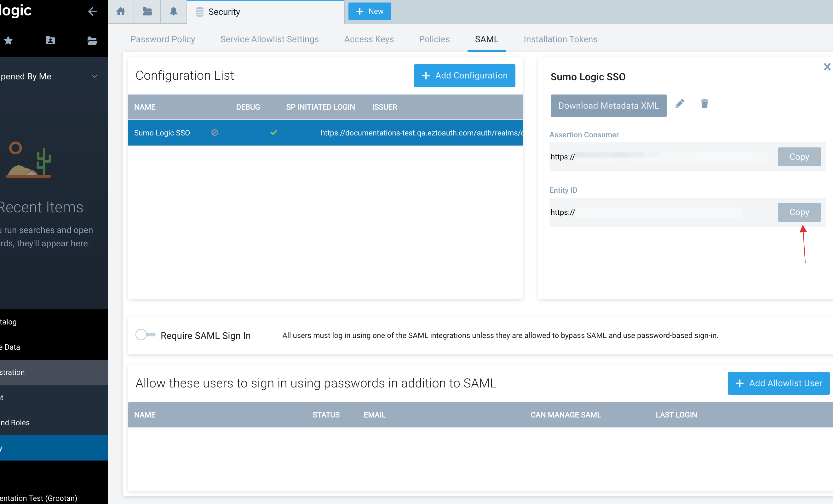Switch to Access Keys tab

(x=369, y=39)
